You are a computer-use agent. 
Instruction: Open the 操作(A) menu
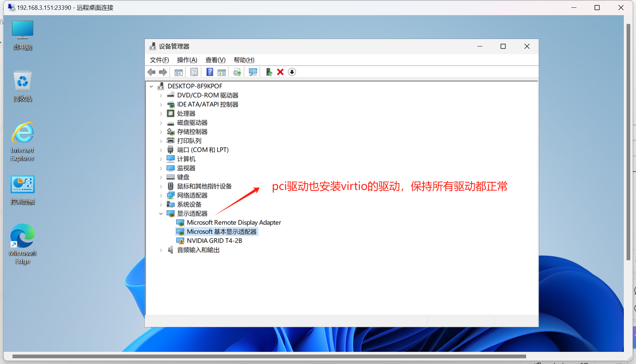[x=187, y=60]
